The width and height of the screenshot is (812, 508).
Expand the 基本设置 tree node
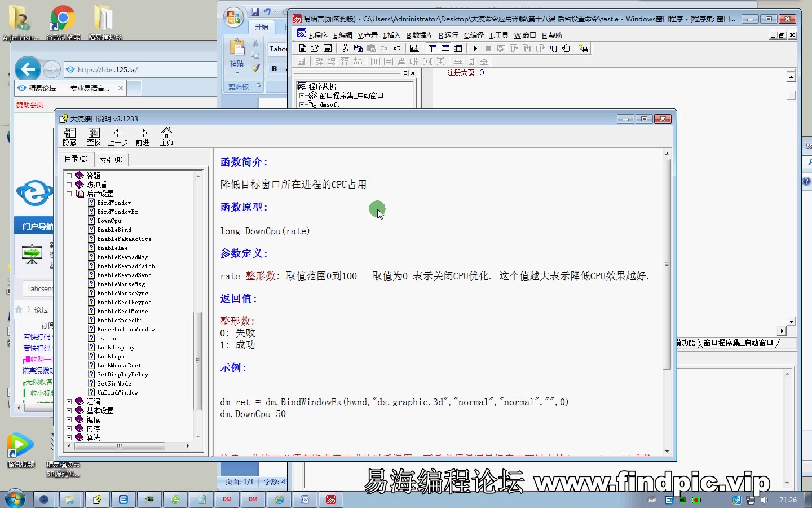click(69, 410)
